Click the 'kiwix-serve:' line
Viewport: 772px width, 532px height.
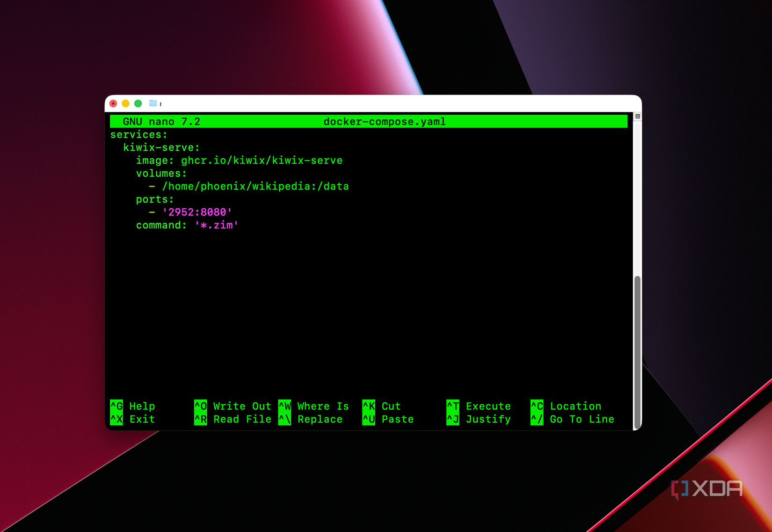tap(161, 148)
